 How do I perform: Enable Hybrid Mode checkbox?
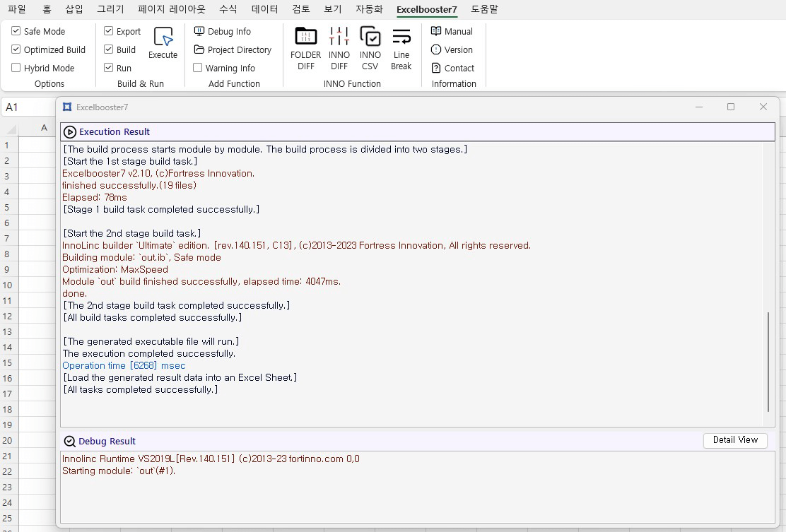click(x=16, y=68)
